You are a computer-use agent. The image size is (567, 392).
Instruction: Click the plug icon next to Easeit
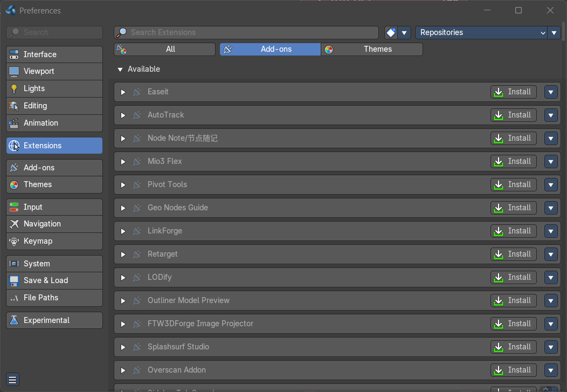coord(137,92)
